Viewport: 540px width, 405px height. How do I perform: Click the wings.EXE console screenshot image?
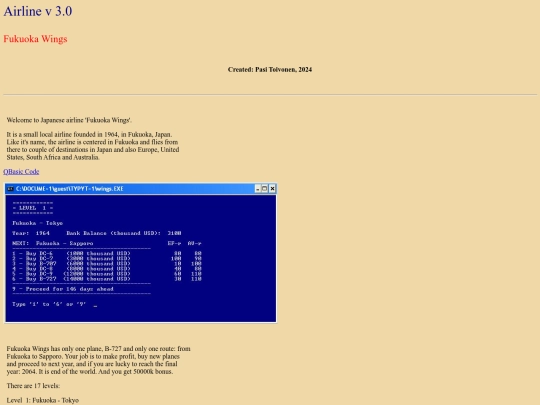[141, 253]
